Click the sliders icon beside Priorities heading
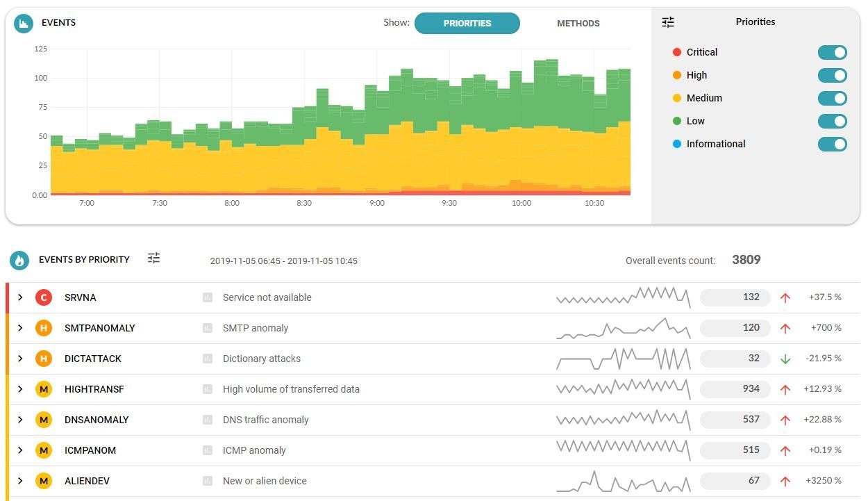868x501 pixels. point(668,22)
